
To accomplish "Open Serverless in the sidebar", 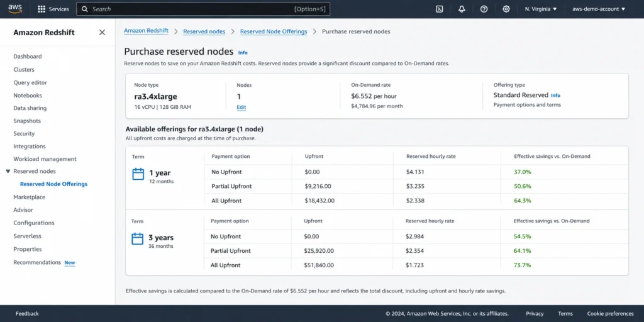I will 27,236.
